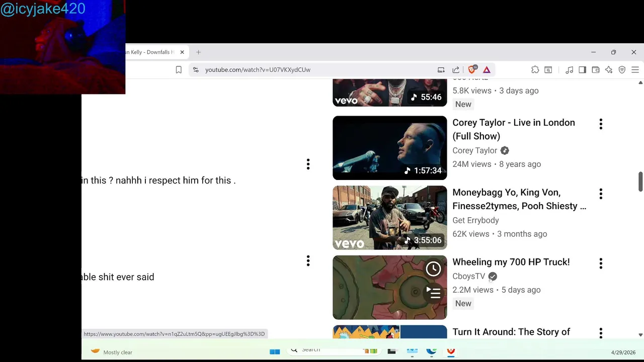Click the Brave Shields lion icon
644x362 pixels.
[x=472, y=69]
